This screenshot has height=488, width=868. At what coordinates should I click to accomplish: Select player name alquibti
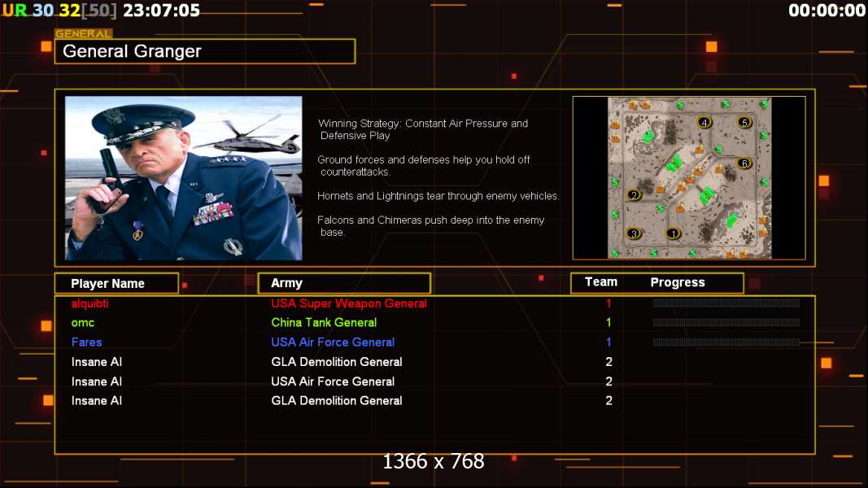(89, 303)
